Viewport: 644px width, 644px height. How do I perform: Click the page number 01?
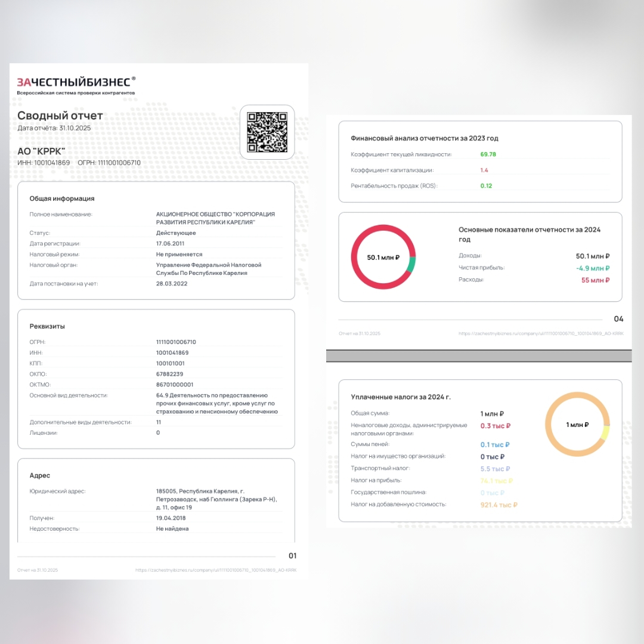click(x=292, y=556)
